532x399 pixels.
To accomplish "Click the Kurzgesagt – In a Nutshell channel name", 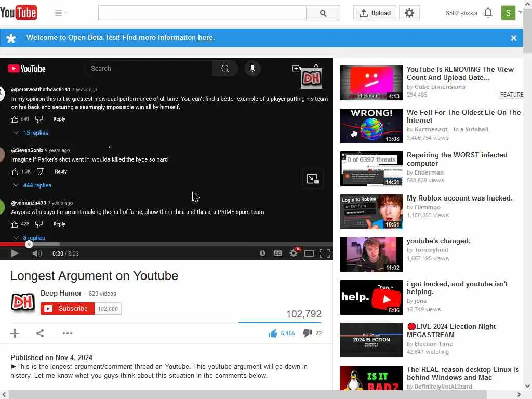I will (x=451, y=129).
